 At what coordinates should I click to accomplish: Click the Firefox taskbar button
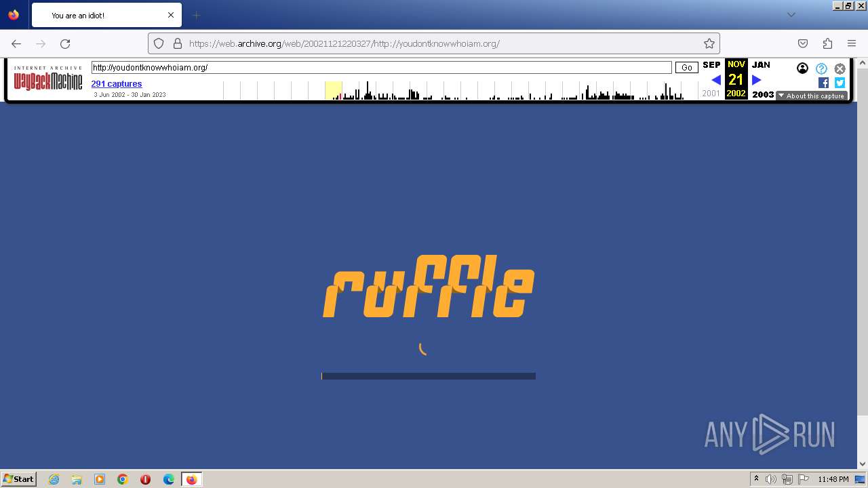[191, 479]
